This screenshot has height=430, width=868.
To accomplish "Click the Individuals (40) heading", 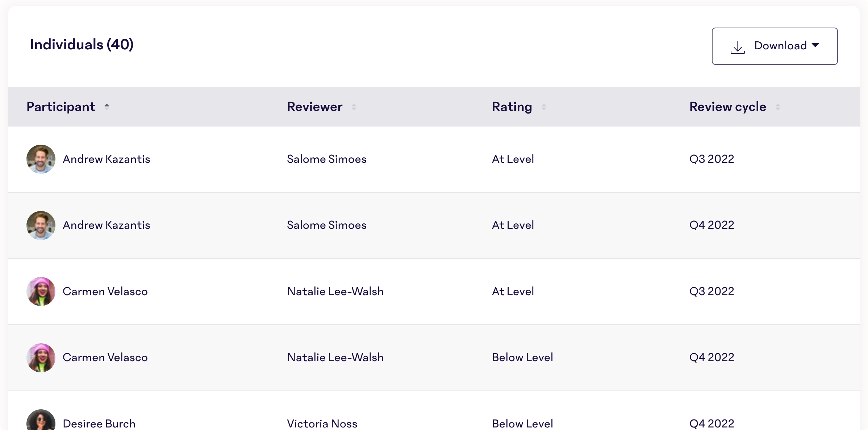I will coord(82,45).
